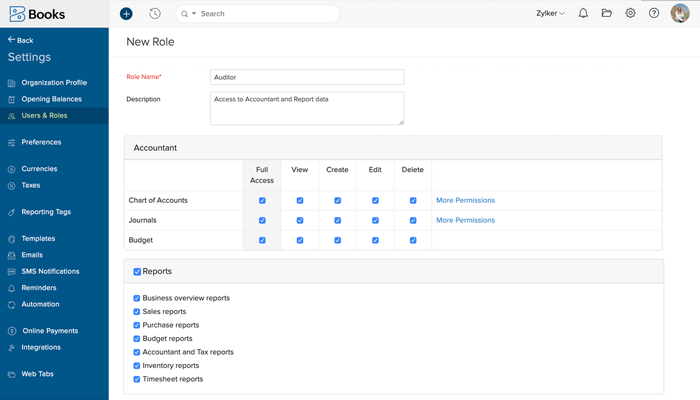This screenshot has height=400, width=700.
Task: Open the notifications bell icon
Action: pyautogui.click(x=583, y=14)
